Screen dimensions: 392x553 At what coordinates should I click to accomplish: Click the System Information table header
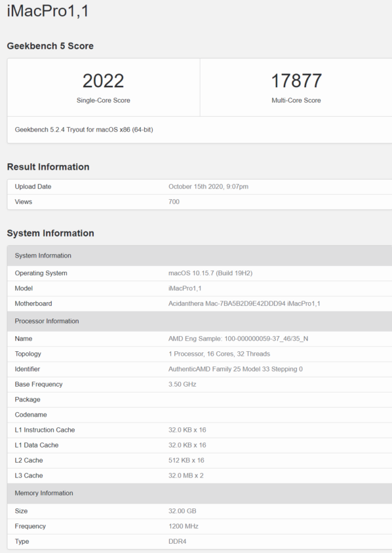200,256
